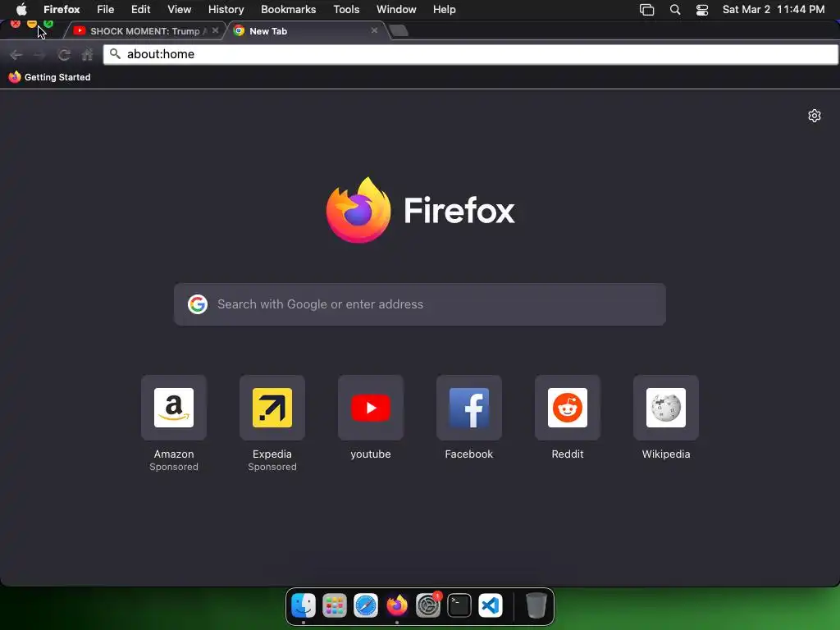This screenshot has height=630, width=840.
Task: Open Control Center in the menu bar
Action: pyautogui.click(x=702, y=10)
